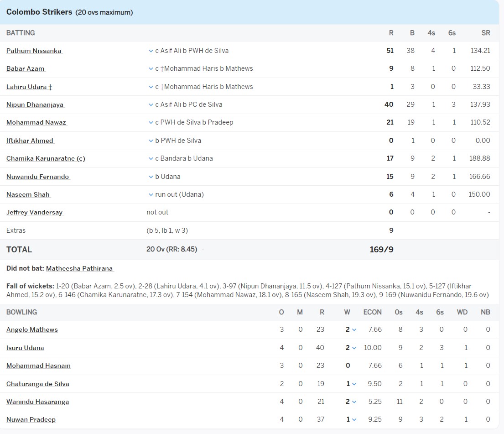Expand Babar Azam's dismissal chevron
The image size is (504, 434).
pyautogui.click(x=151, y=69)
